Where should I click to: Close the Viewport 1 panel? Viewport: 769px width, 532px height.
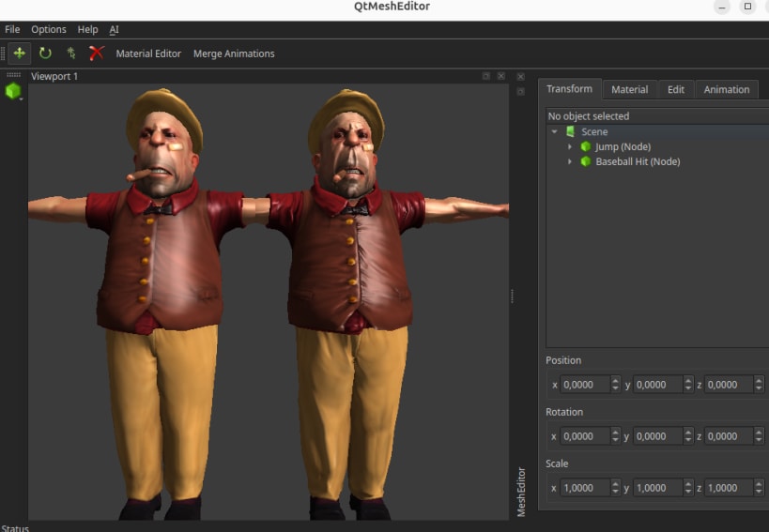tap(500, 76)
